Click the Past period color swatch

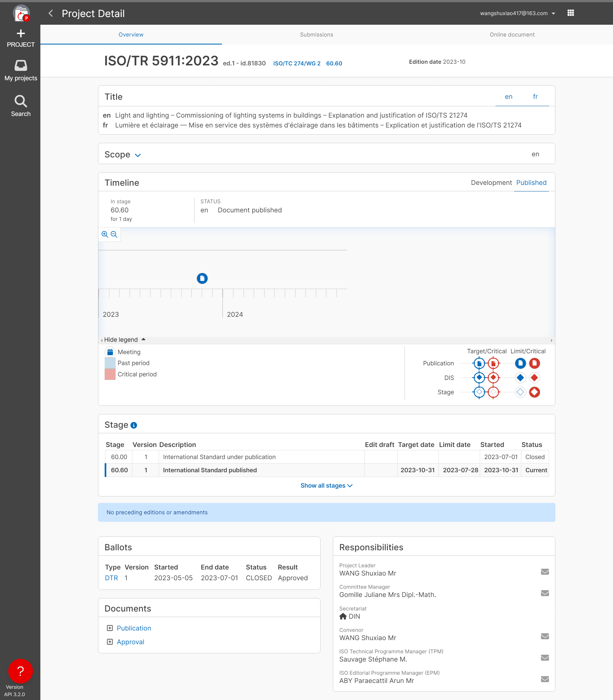[110, 363]
